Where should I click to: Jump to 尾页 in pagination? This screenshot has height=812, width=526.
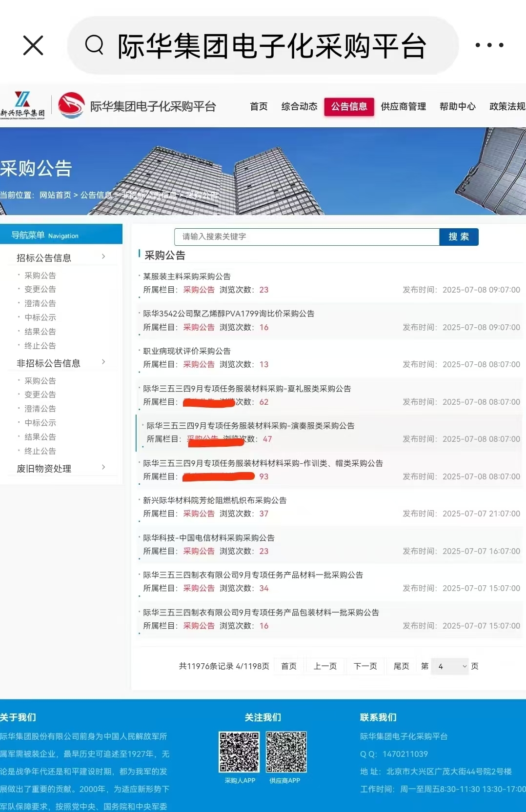click(402, 666)
